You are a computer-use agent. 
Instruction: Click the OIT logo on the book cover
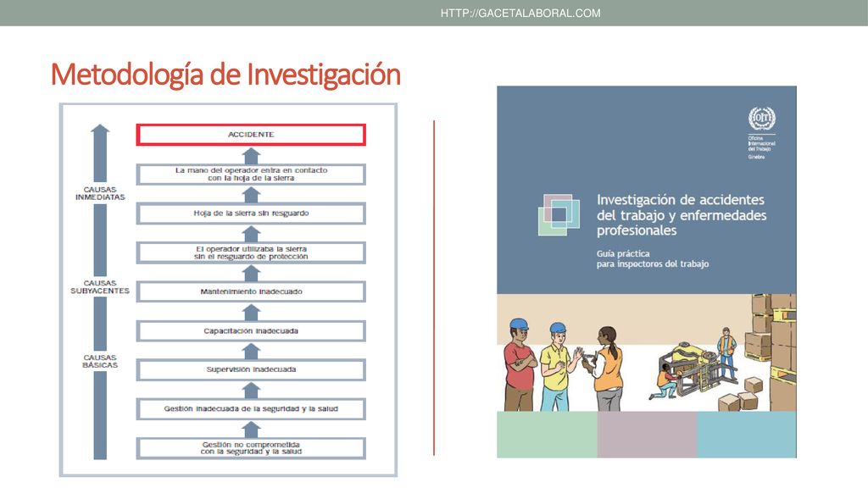[x=762, y=119]
